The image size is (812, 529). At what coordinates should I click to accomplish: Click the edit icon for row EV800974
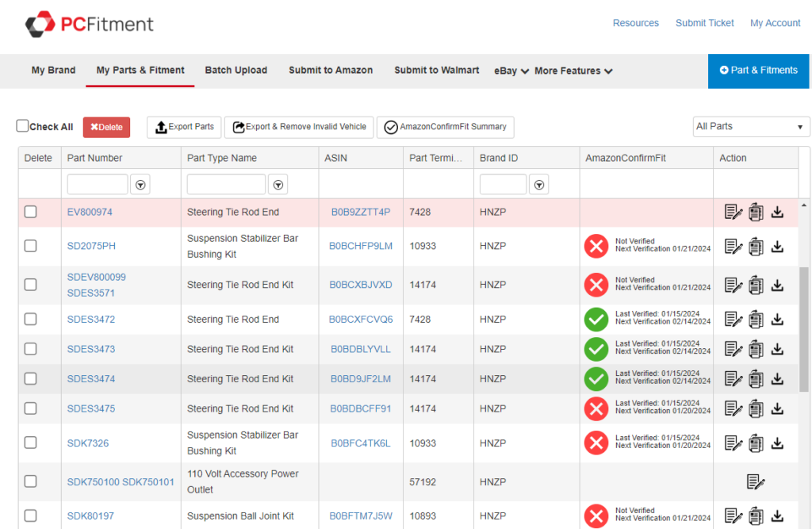(x=733, y=213)
